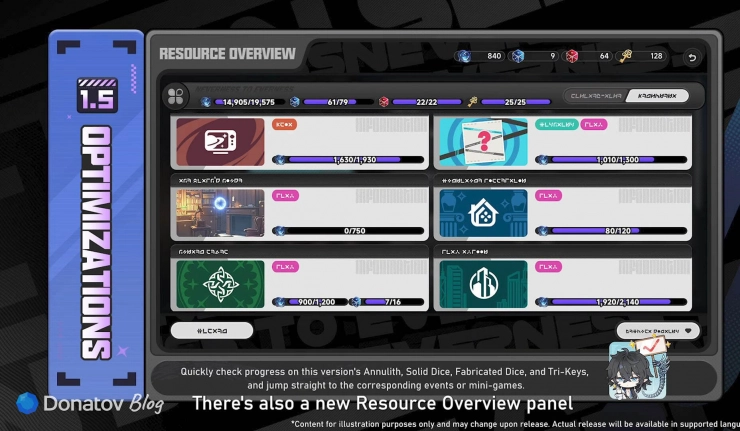The image size is (740, 431).
Task: Open the maroon TV event thumbnail
Action: point(220,142)
